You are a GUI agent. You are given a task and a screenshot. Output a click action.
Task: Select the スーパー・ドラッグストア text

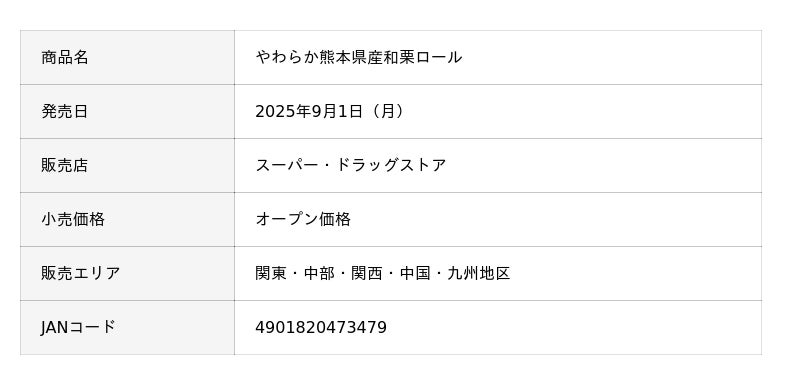(351, 165)
